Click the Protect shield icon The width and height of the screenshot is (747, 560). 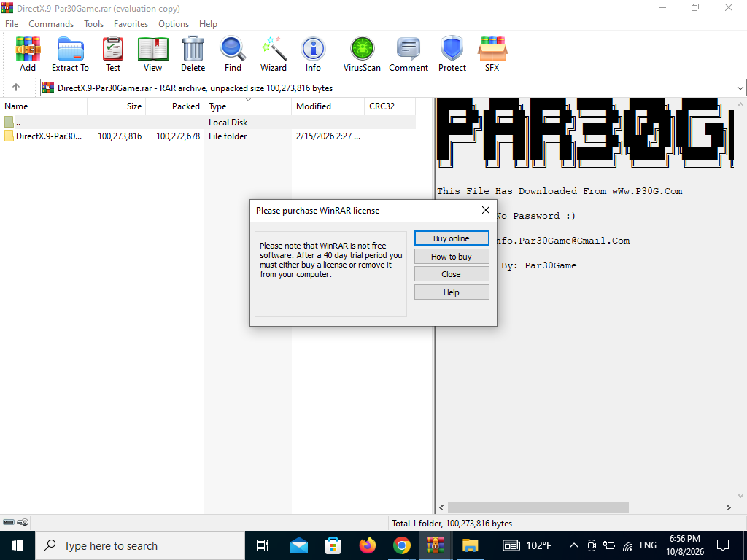452,54
